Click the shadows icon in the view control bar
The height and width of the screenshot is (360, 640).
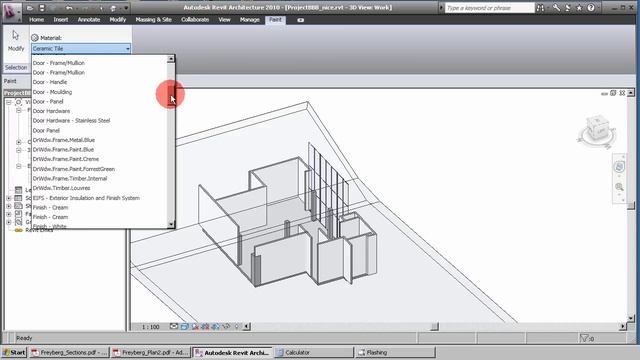[195, 327]
